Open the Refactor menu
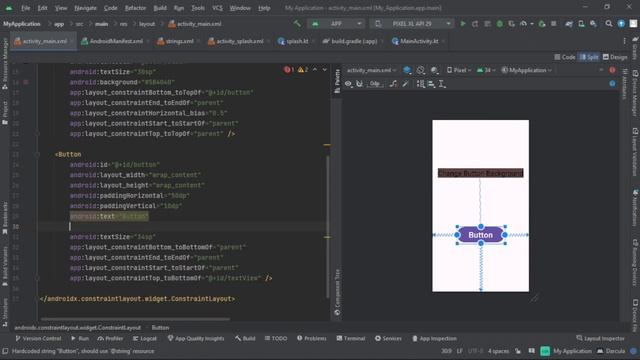Screen dimensions: 640x360 135,8
